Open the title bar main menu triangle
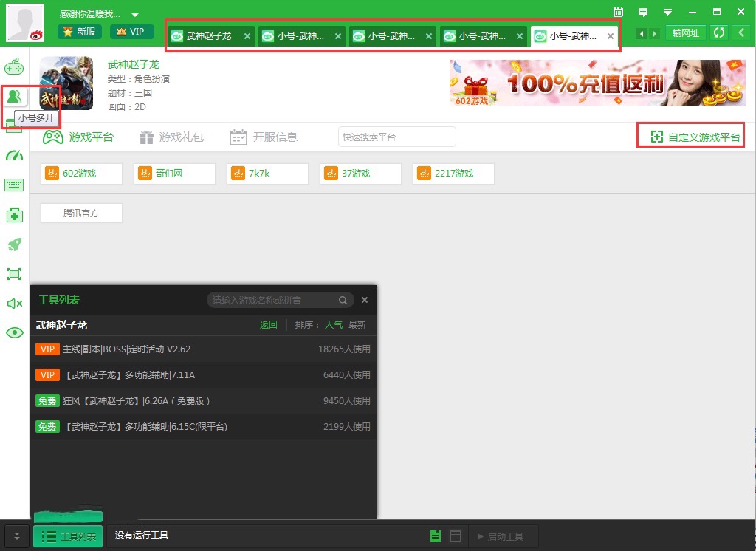756x551 pixels. 667,12
